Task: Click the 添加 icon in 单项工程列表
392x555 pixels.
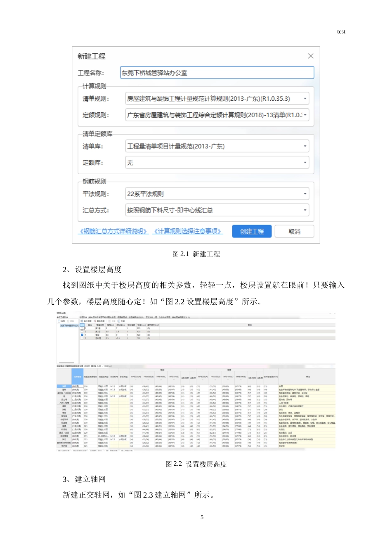Action: pos(59,321)
